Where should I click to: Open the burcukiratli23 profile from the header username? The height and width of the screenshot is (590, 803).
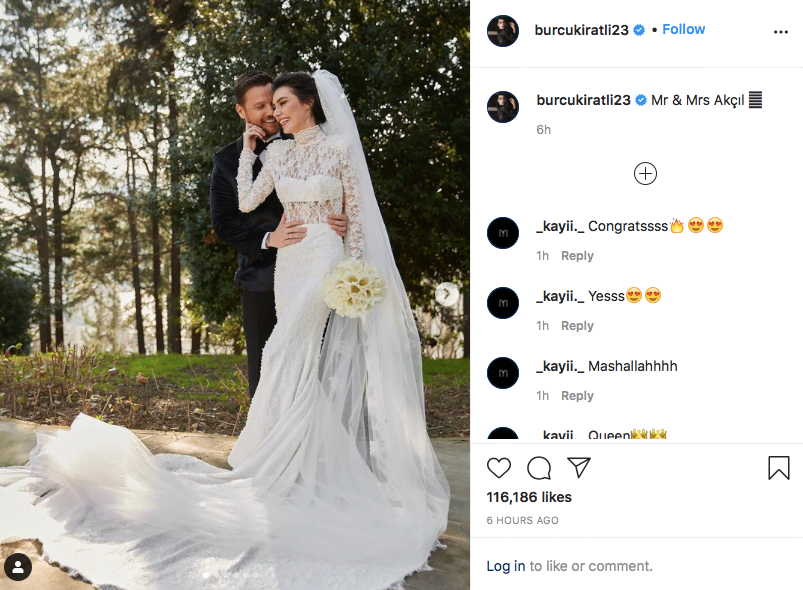click(581, 30)
